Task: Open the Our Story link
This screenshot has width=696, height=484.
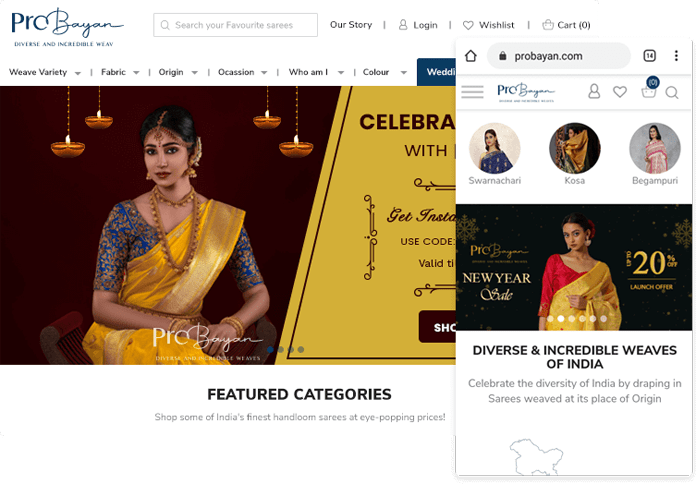Action: pos(351,25)
